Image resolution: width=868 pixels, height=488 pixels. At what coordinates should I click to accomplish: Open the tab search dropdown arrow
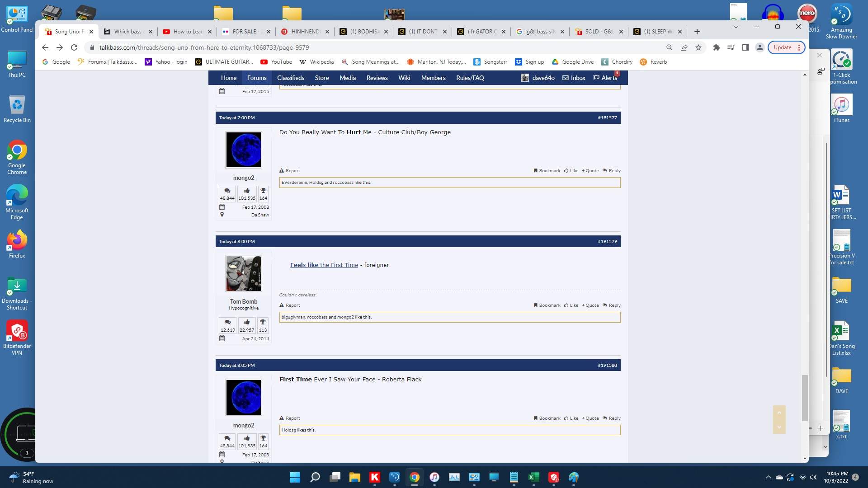(736, 27)
